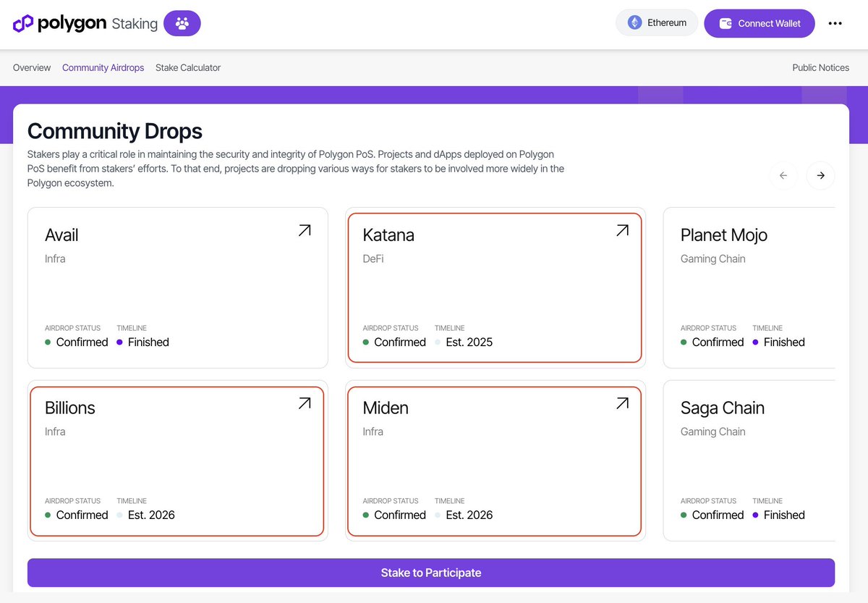Click the Finished timeline on Saga Chain card
868x603 pixels.
(784, 515)
